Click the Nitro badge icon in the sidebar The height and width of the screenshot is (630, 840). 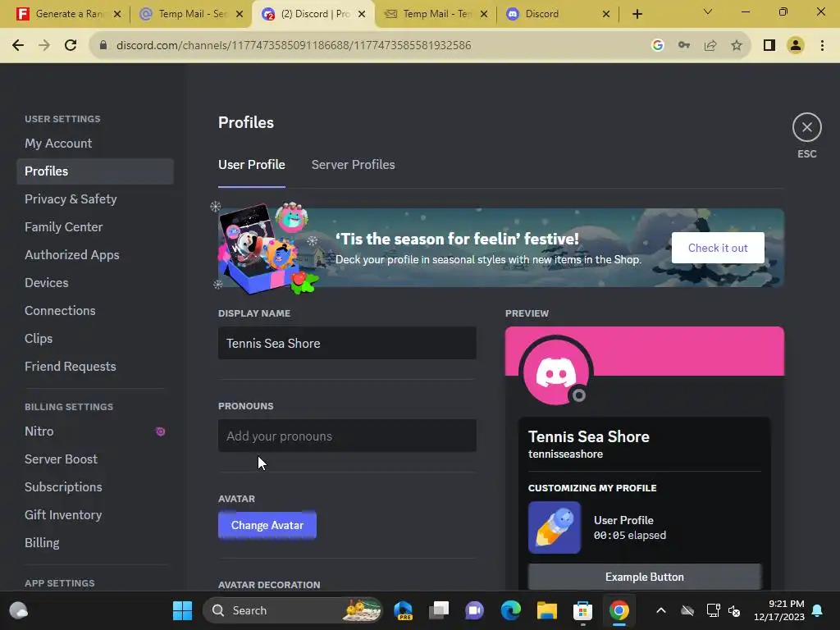click(160, 431)
